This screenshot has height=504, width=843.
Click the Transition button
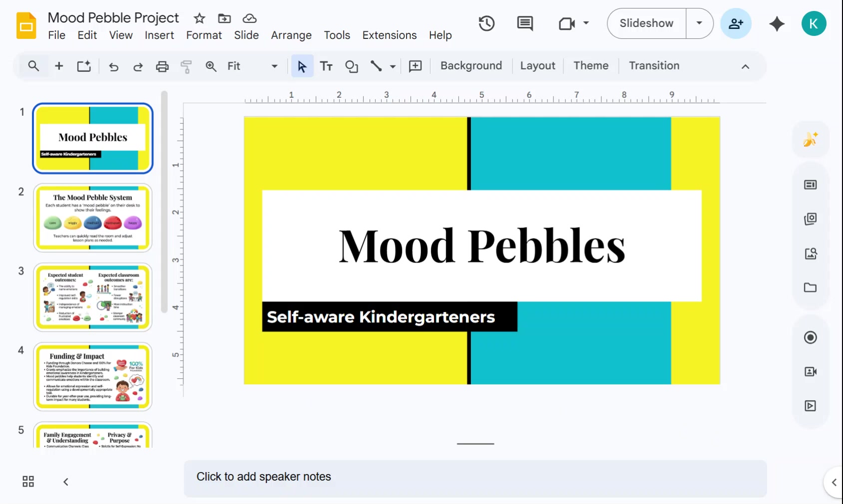pos(654,66)
